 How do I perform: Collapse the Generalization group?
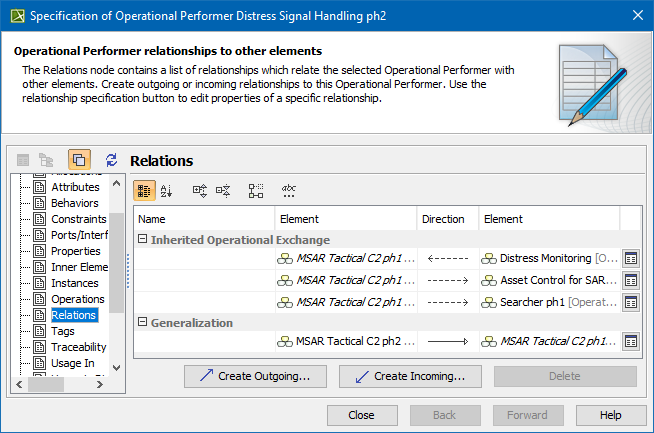[x=142, y=323]
